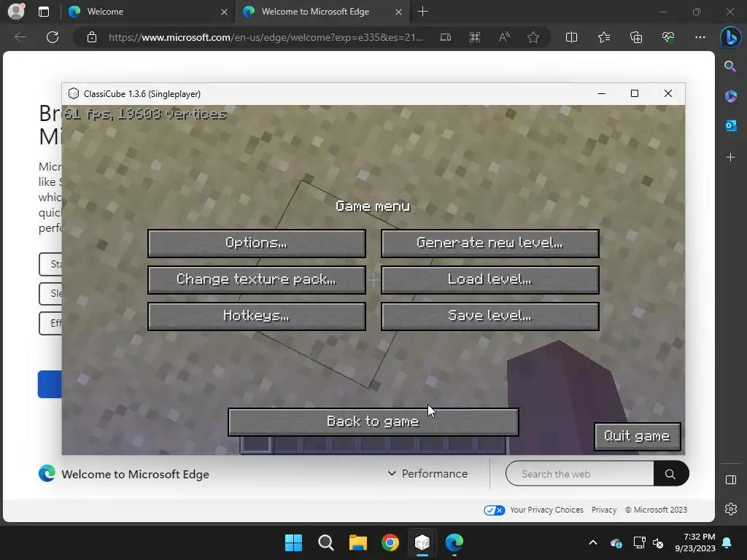Add a sidebar app with plus

[730, 157]
